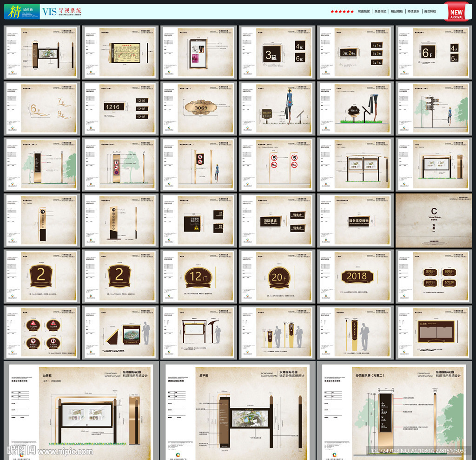Click the large 1216 room number plaque
This screenshot has height=460, width=476.
tap(112, 107)
